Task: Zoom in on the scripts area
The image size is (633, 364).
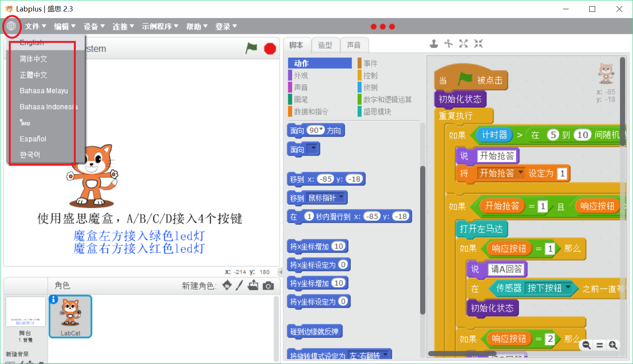Action: (613, 345)
